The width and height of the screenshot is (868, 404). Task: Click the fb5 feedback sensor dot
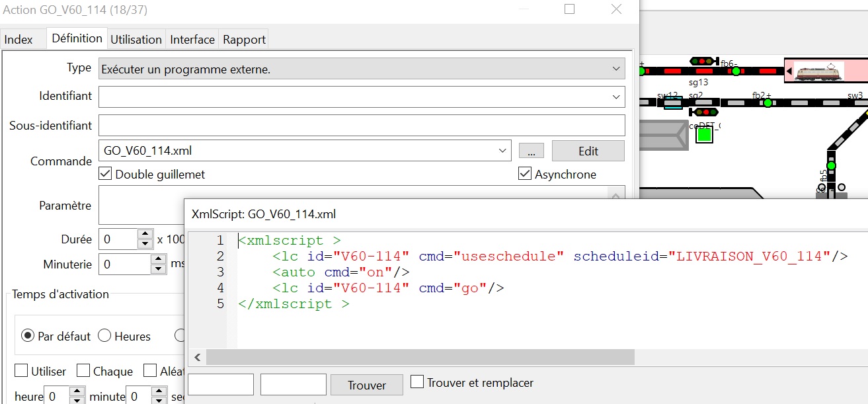pos(831,165)
